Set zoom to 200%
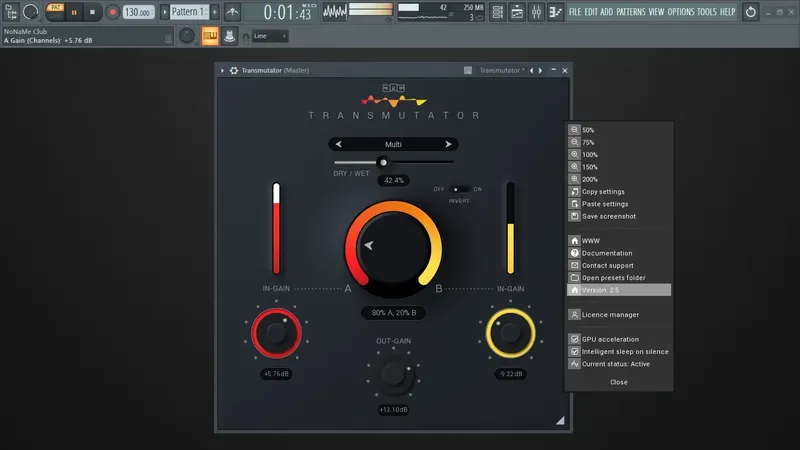 tap(619, 179)
